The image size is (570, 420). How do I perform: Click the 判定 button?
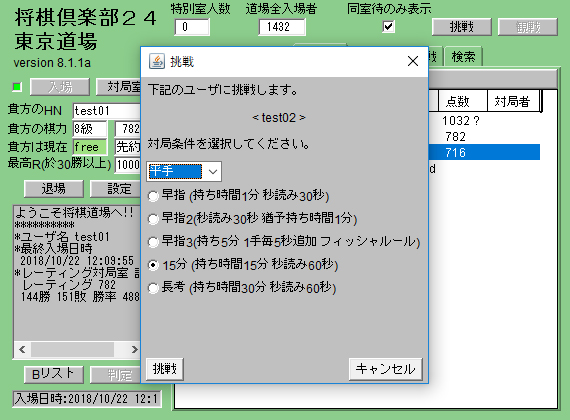[116, 374]
